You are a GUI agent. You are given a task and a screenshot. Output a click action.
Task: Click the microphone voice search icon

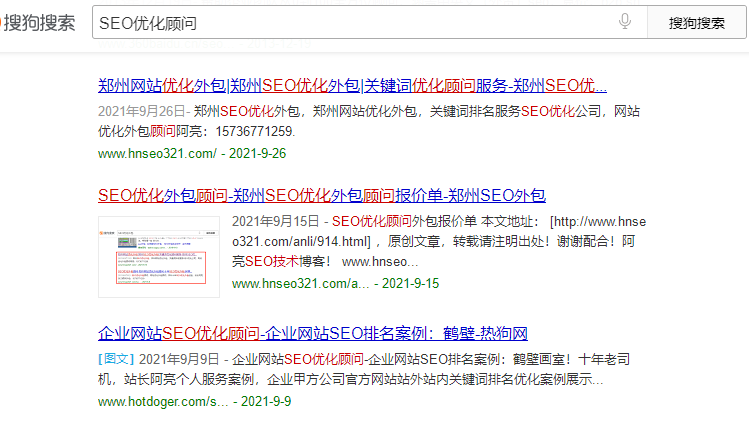tap(624, 21)
